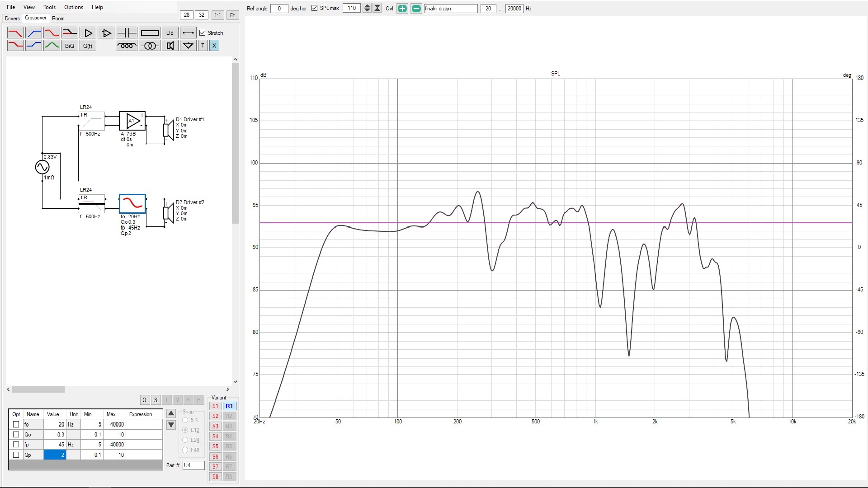Insert a BiQ biquad block
868x488 pixels.
[x=70, y=46]
